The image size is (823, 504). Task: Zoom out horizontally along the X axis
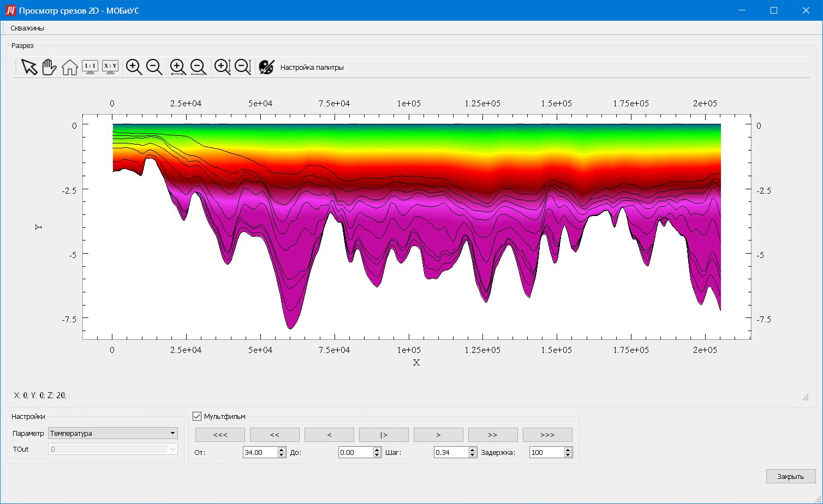(x=198, y=67)
